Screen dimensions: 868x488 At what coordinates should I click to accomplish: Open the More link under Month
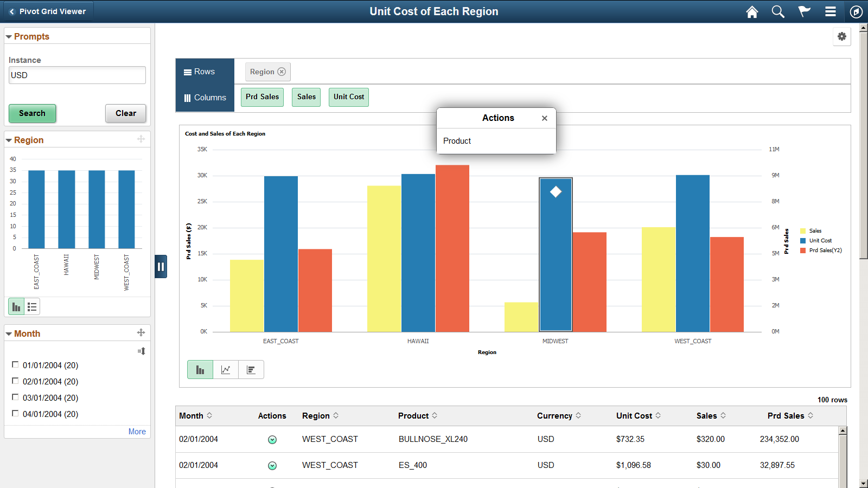[137, 432]
